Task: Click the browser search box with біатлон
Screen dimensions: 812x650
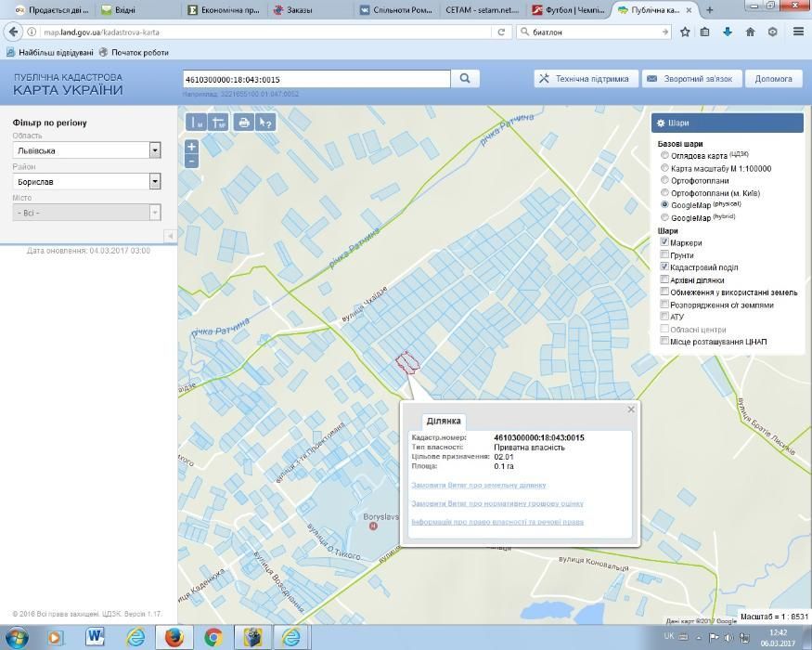Action: tap(594, 32)
